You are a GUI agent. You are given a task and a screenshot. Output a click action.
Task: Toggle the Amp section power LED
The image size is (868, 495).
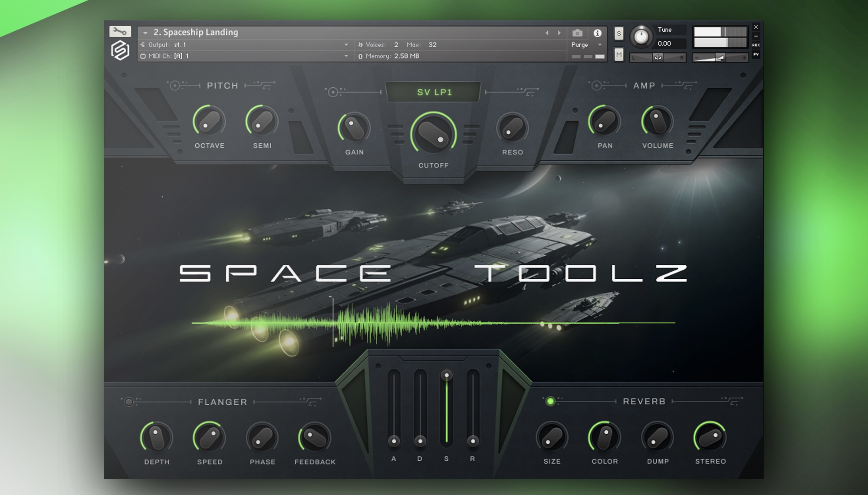point(597,86)
